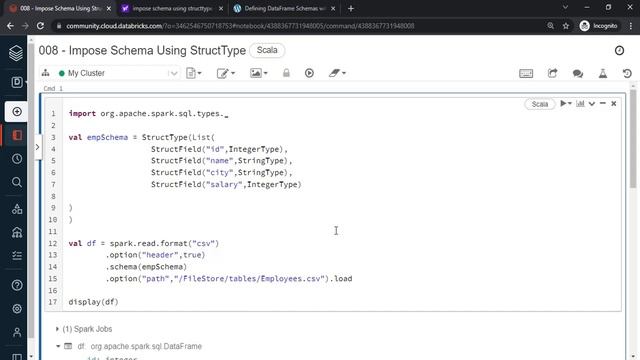Click the address bar URL
This screenshot has height=360, width=640.
point(240,26)
